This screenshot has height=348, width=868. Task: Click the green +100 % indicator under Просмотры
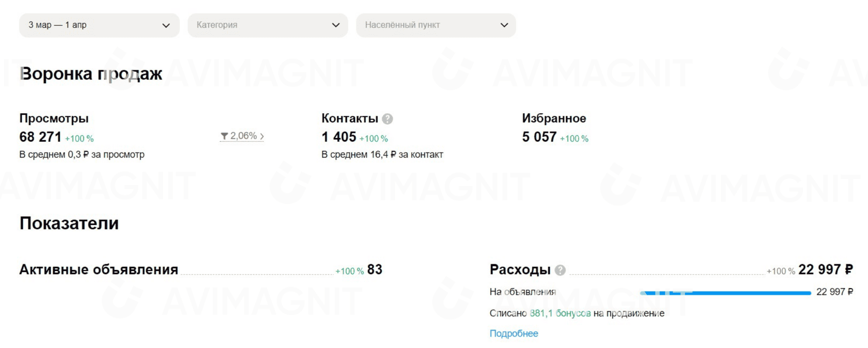click(79, 139)
